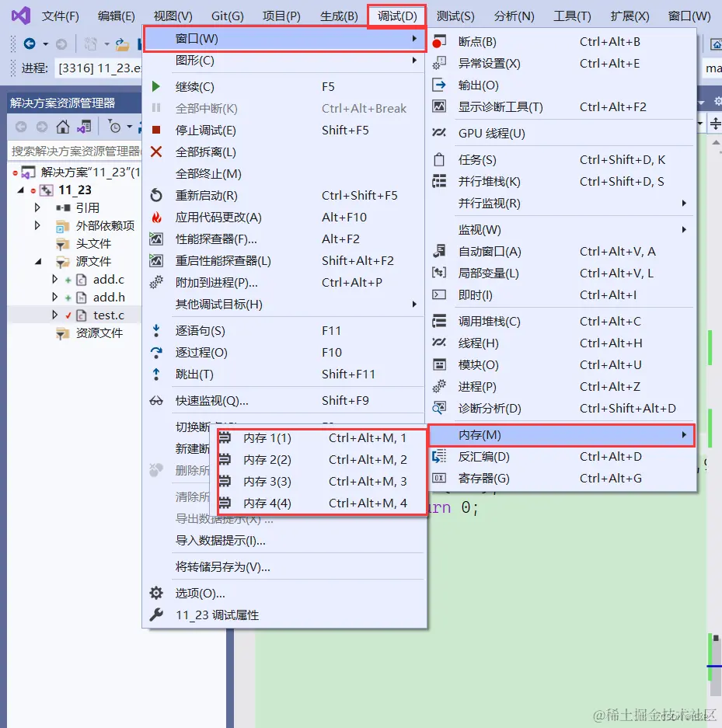Select 导入数据提示(I)... entry

point(284,541)
